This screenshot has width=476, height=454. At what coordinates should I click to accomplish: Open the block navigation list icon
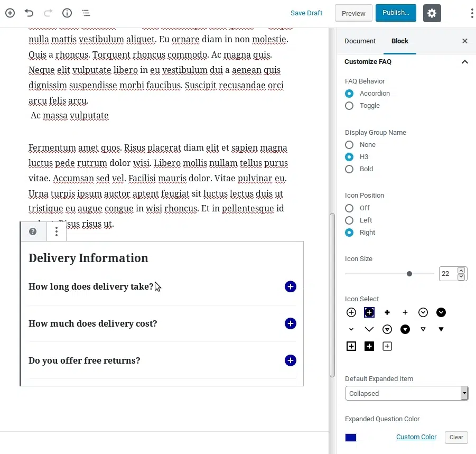86,13
